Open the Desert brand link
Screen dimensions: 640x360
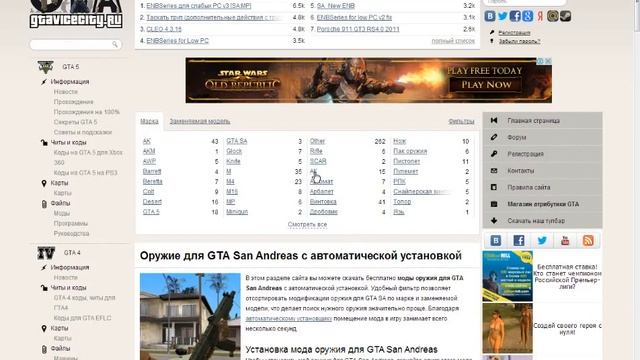coord(152,202)
